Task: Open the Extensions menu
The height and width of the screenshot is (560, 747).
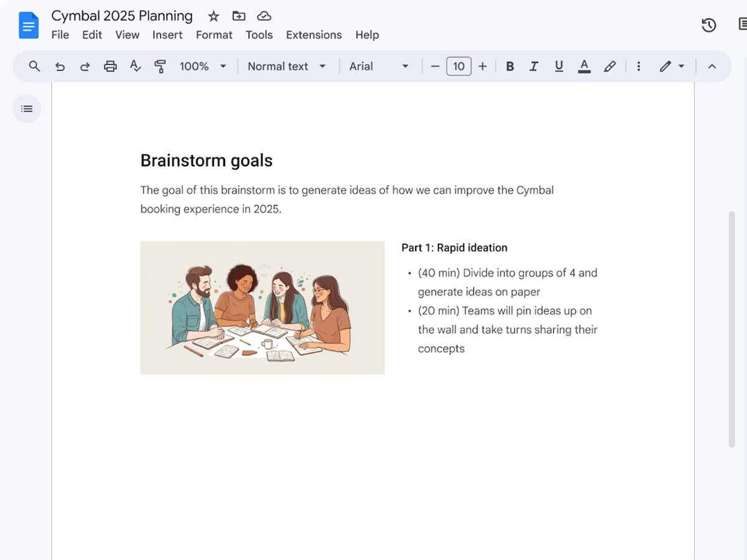Action: click(314, 35)
